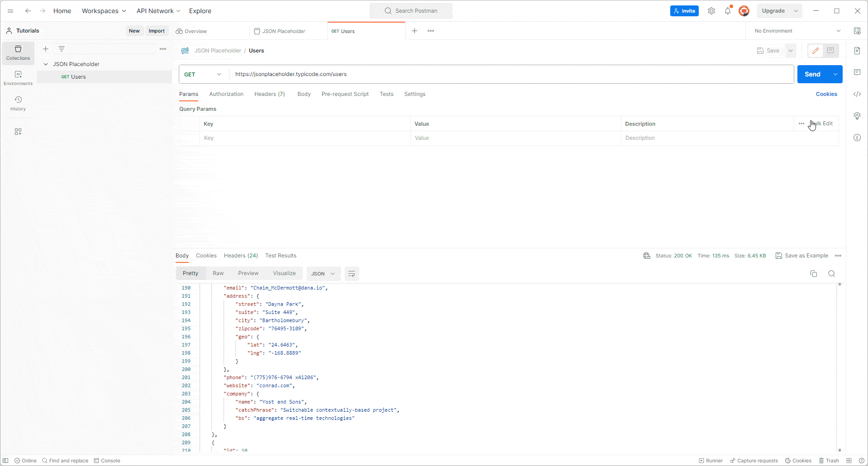868x466 pixels.
Task: Click the Import button
Action: pyautogui.click(x=157, y=31)
